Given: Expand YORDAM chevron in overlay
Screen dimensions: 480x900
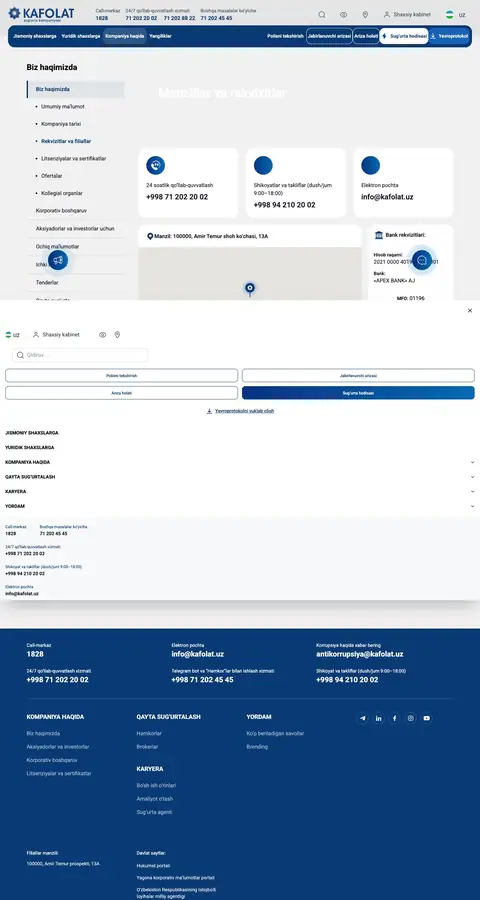Looking at the screenshot, I should coord(473,506).
